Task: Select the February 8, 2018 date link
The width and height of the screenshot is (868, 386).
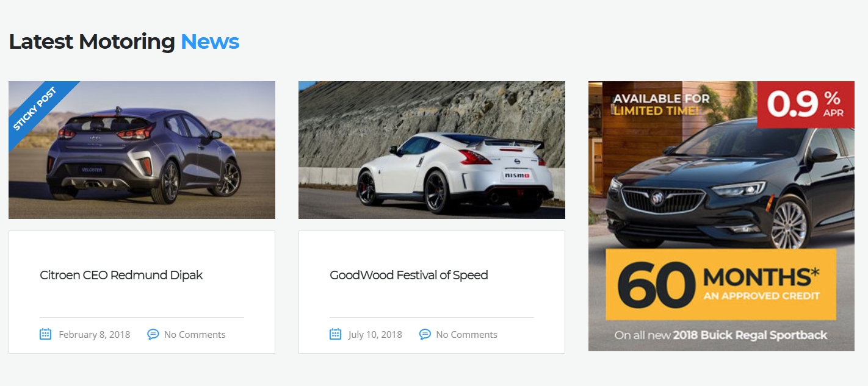Action: (94, 334)
